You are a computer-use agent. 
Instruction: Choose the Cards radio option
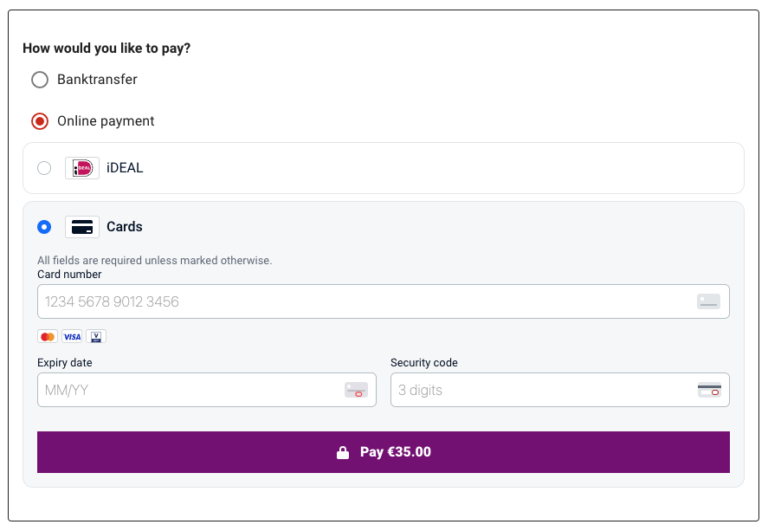click(44, 227)
